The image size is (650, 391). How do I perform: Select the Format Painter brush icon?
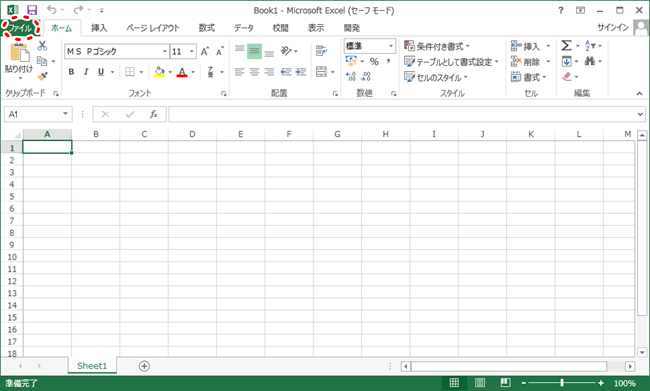coord(42,76)
